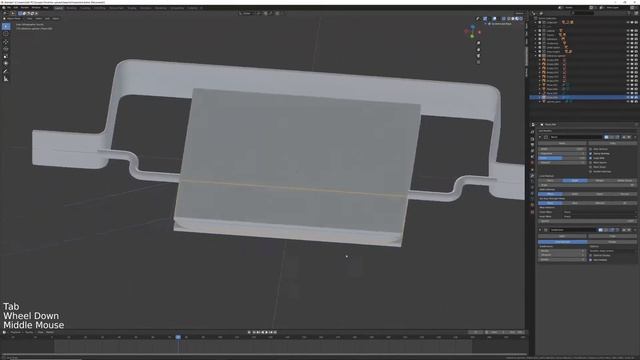Viewport: 640px width, 360px height.
Task: Choose Simple subdivision type
Action: pyautogui.click(x=611, y=242)
